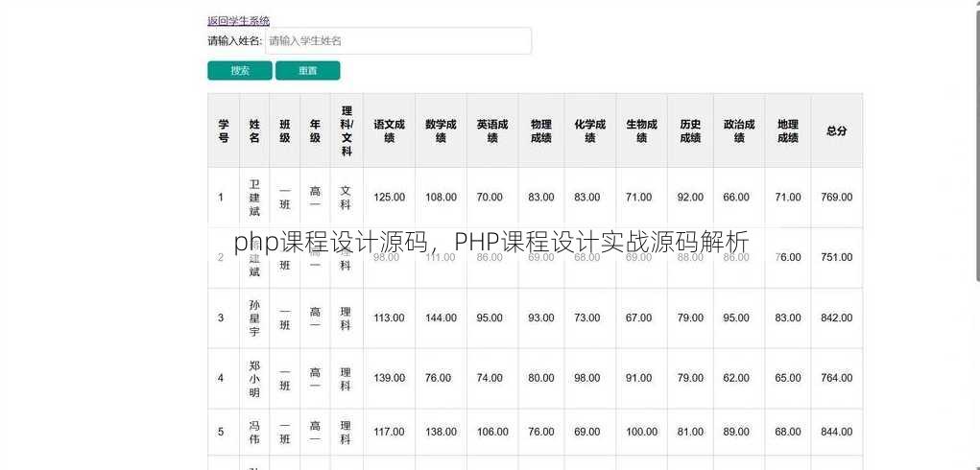Click the 106.00 English score cell
Screen dimensions: 980x470
pos(491,432)
